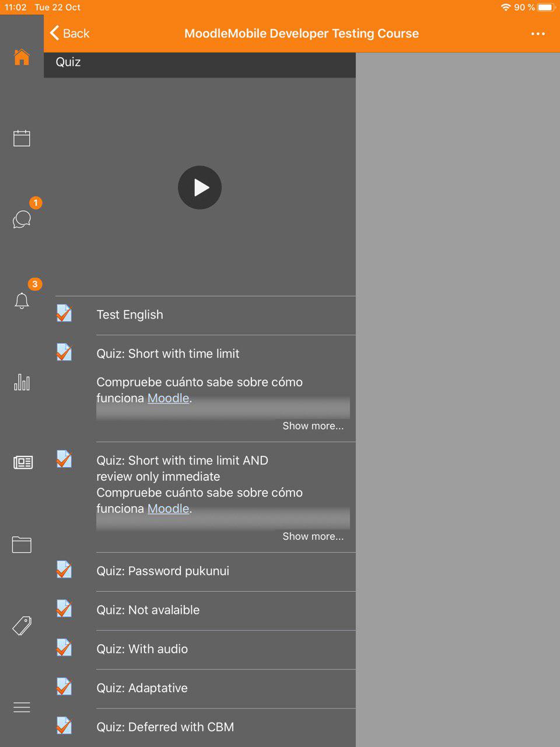Tap quiz icon for review only immediate quiz
Viewport: 560px width, 747px height.
[x=64, y=459]
